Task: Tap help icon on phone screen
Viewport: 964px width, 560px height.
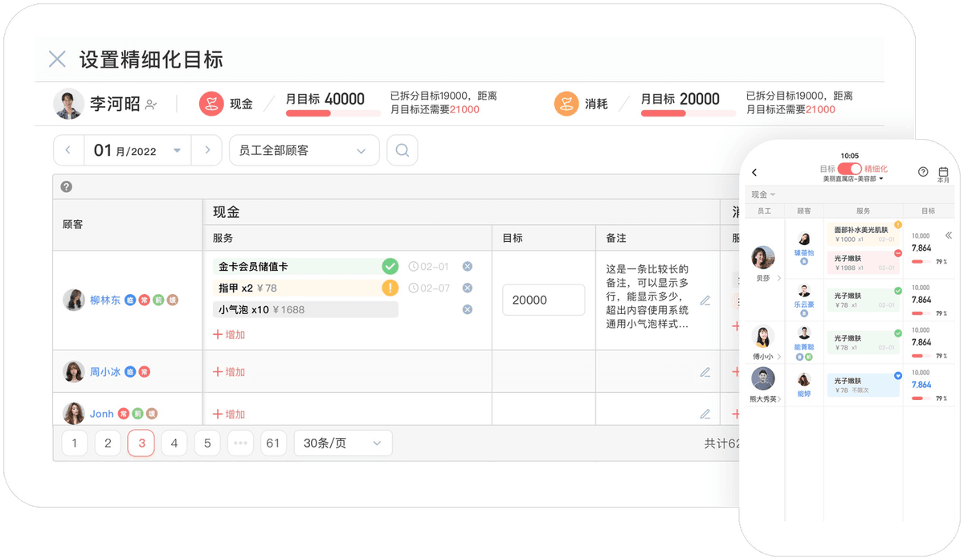Action: coord(923,172)
